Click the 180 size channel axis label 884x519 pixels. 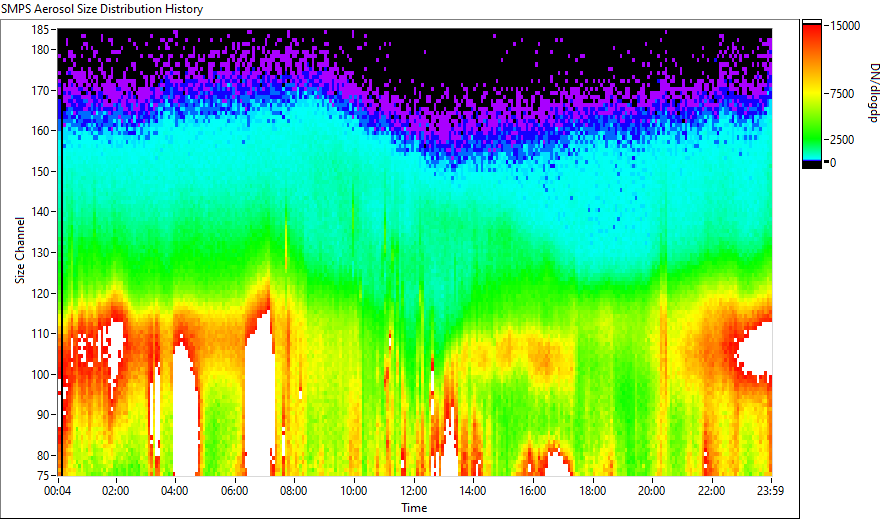(x=40, y=50)
